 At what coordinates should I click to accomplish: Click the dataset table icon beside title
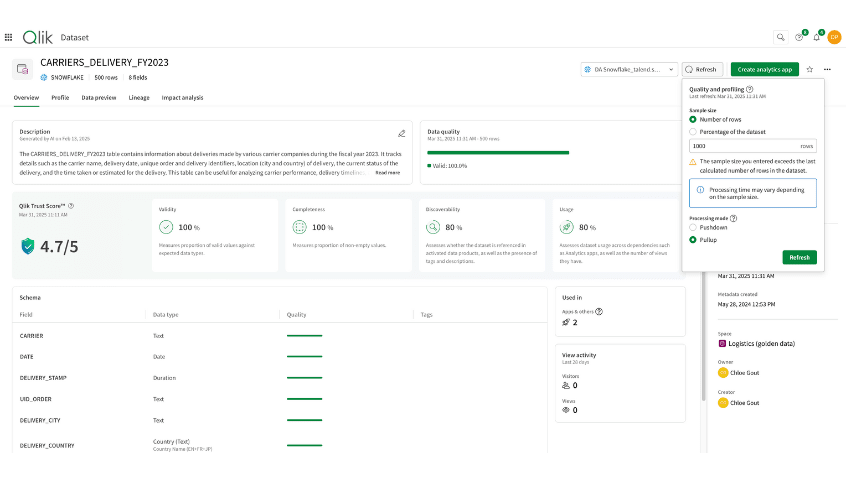coord(22,69)
